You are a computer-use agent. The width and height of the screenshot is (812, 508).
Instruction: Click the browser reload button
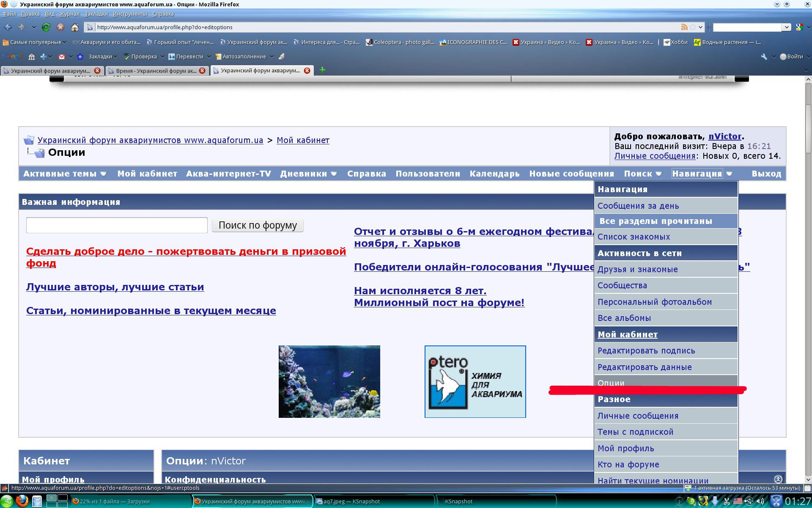pos(46,27)
